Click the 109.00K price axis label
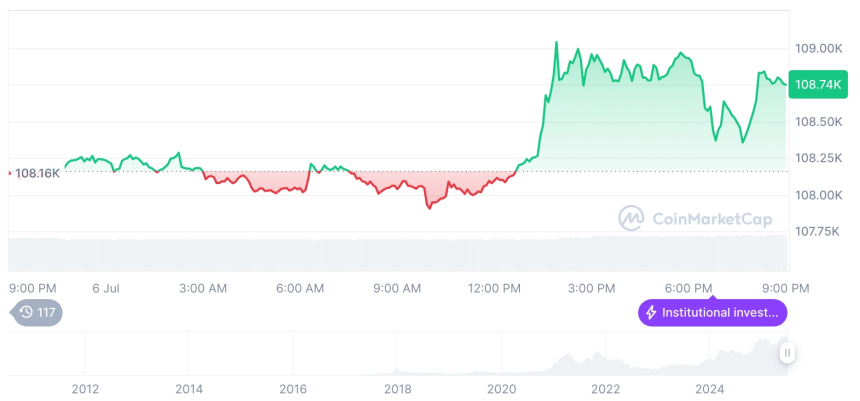Viewport: 860px width, 401px height. [818, 48]
